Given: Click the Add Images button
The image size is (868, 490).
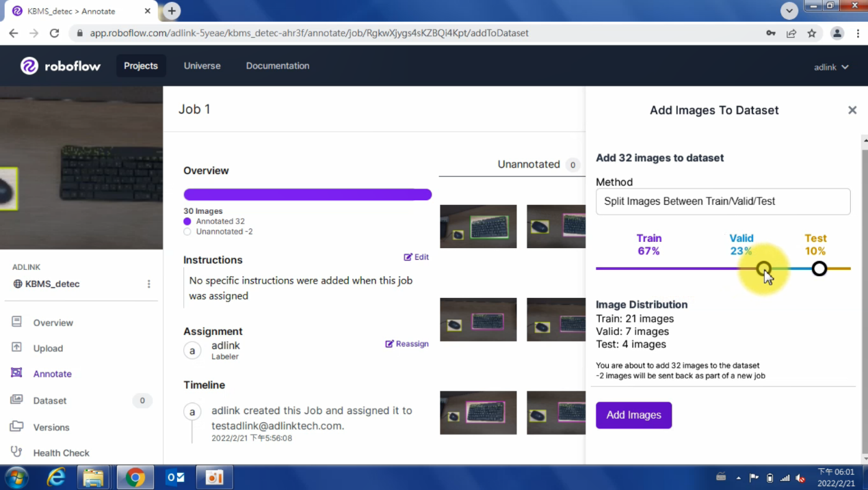Looking at the screenshot, I should tap(633, 415).
